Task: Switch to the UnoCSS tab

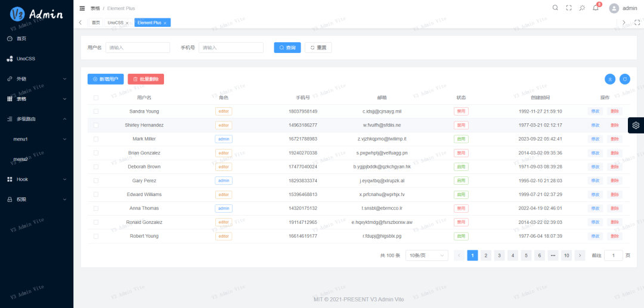Action: point(115,23)
